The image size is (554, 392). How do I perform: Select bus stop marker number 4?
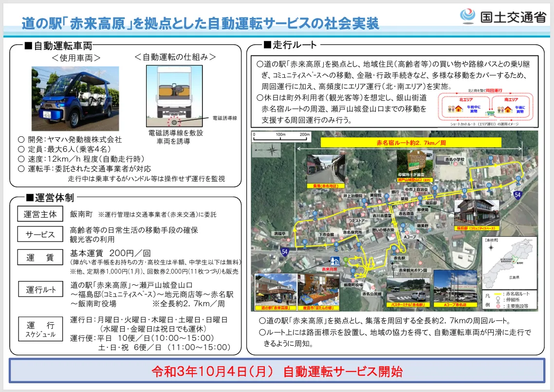[x=336, y=246]
